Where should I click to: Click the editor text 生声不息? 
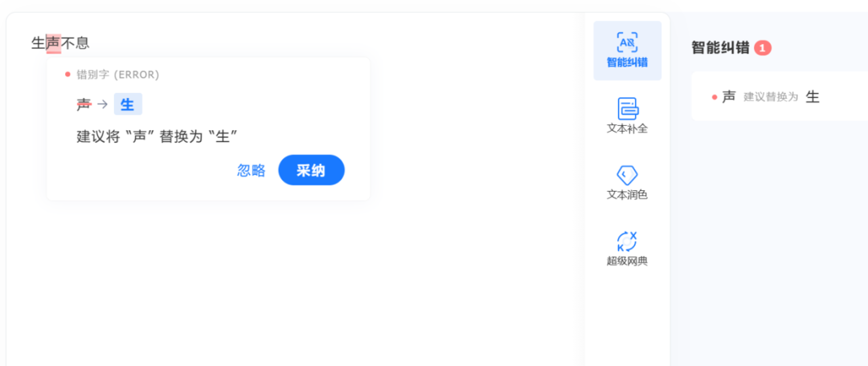(60, 43)
